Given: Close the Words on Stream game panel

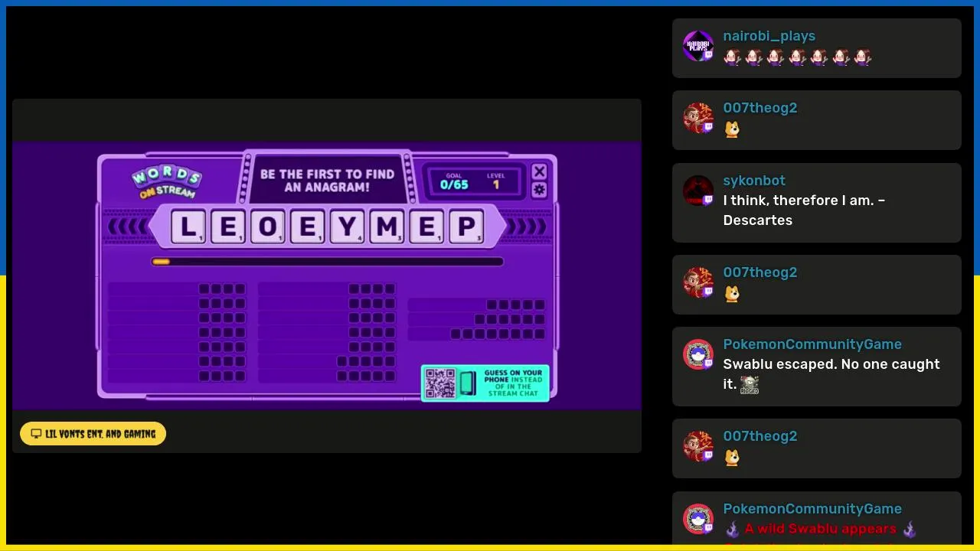Looking at the screenshot, I should pyautogui.click(x=539, y=171).
